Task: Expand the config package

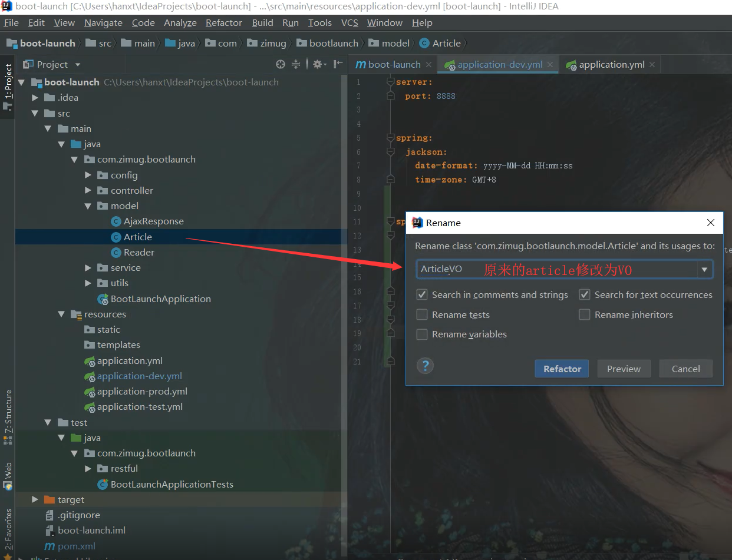Action: click(88, 175)
